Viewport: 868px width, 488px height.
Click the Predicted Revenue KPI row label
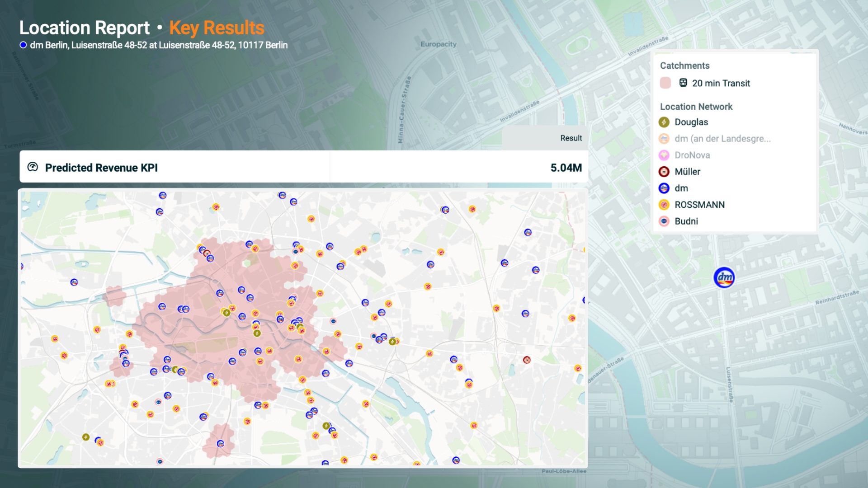point(101,168)
